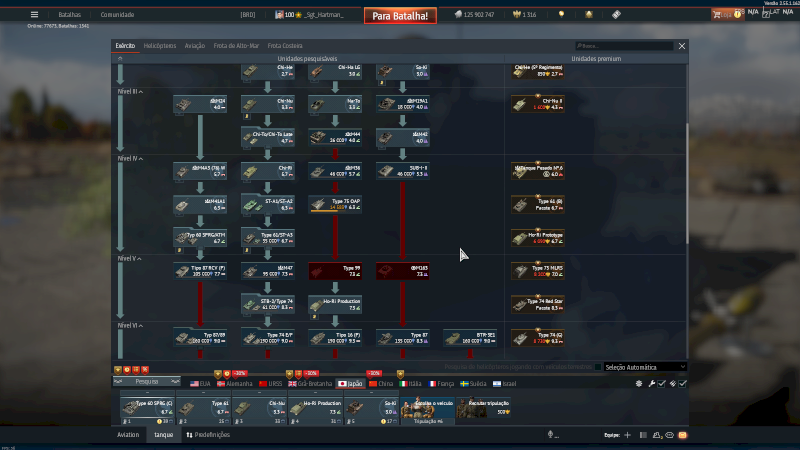The image size is (800, 450).
Task: Select the premium Ho-Ri Prototype
Action: click(538, 238)
